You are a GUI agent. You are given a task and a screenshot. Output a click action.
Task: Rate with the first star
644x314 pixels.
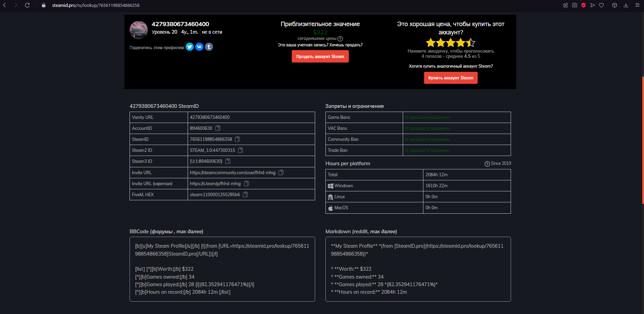(431, 43)
